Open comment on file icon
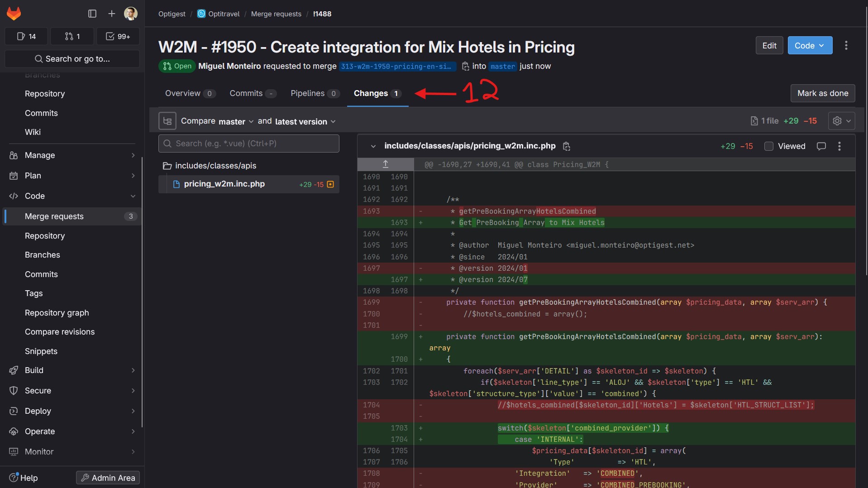 pos(821,146)
